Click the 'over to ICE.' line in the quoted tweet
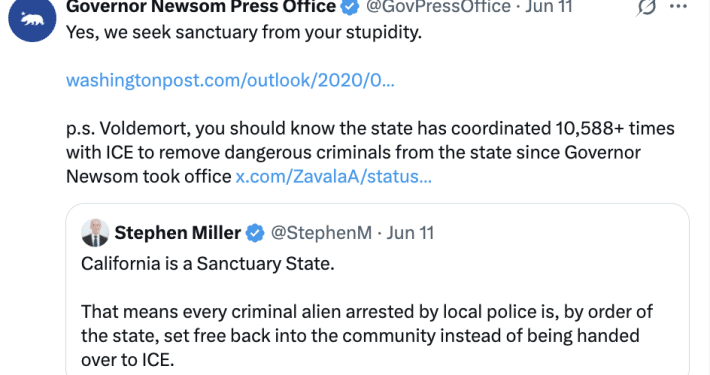 [128, 360]
